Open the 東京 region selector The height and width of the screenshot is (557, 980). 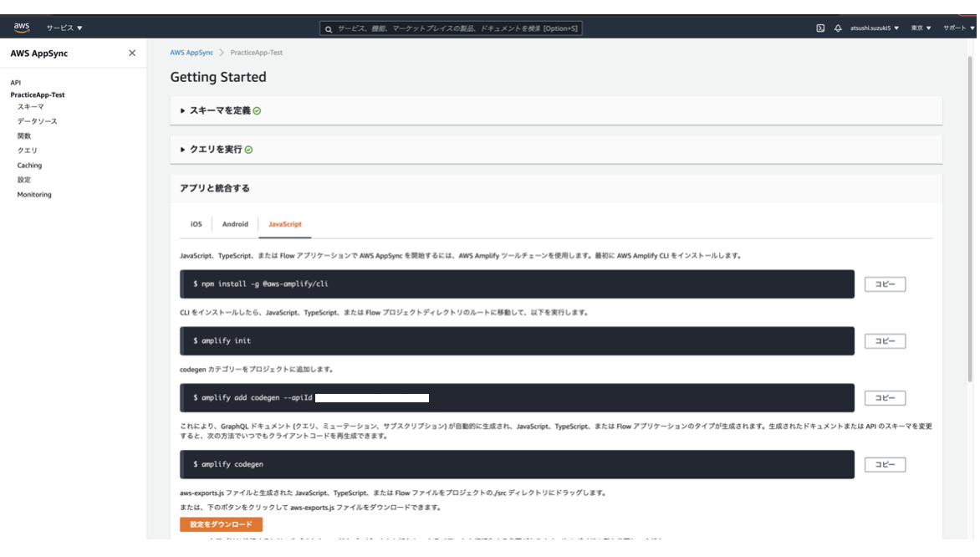pyautogui.click(x=921, y=28)
